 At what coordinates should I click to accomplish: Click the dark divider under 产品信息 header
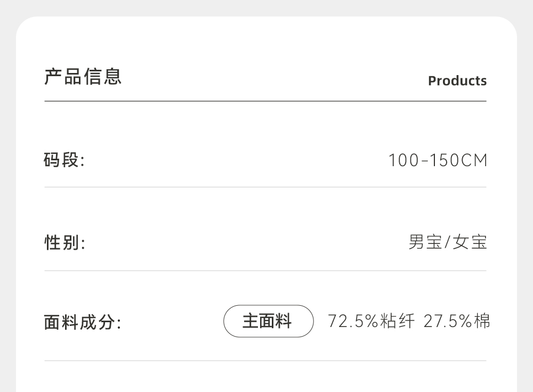tap(265, 101)
